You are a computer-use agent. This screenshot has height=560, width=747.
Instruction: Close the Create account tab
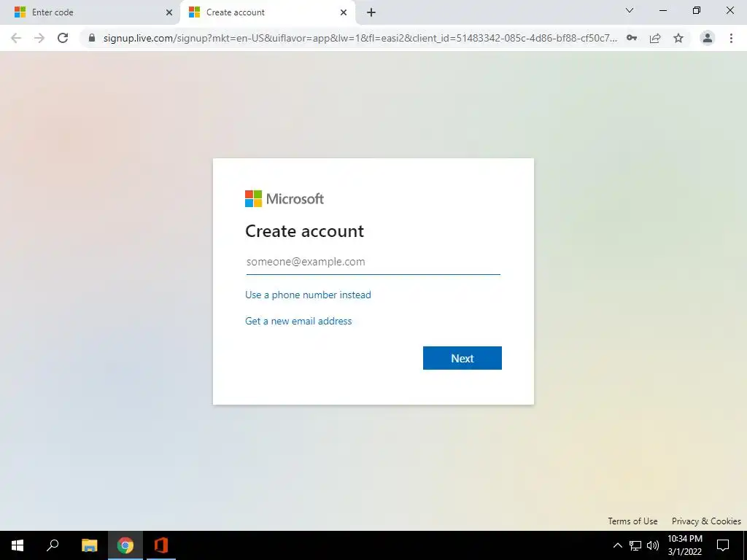[344, 12]
